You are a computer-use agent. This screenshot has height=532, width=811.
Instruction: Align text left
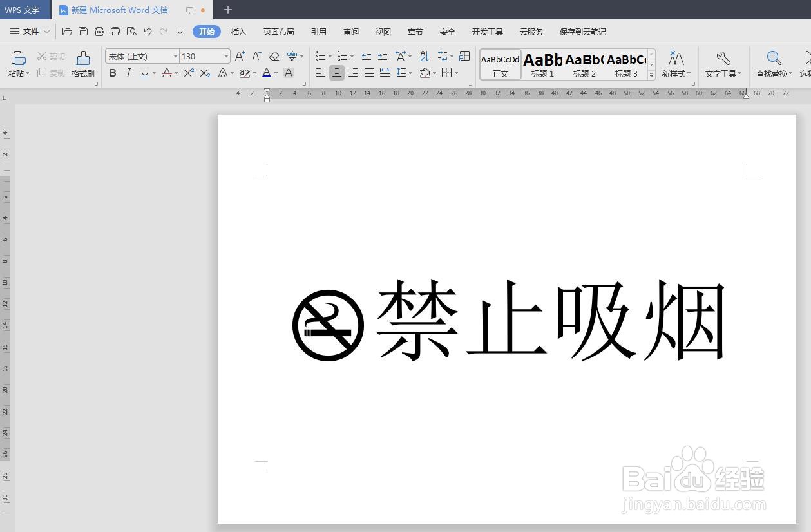coord(321,73)
